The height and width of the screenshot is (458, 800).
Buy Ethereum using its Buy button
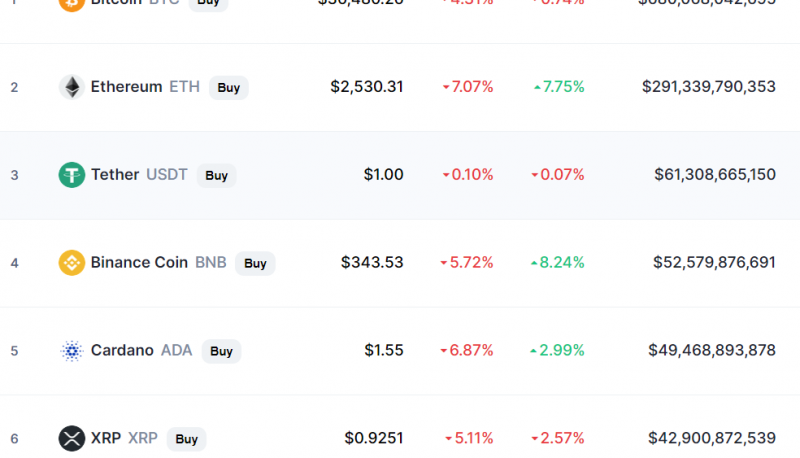(229, 87)
